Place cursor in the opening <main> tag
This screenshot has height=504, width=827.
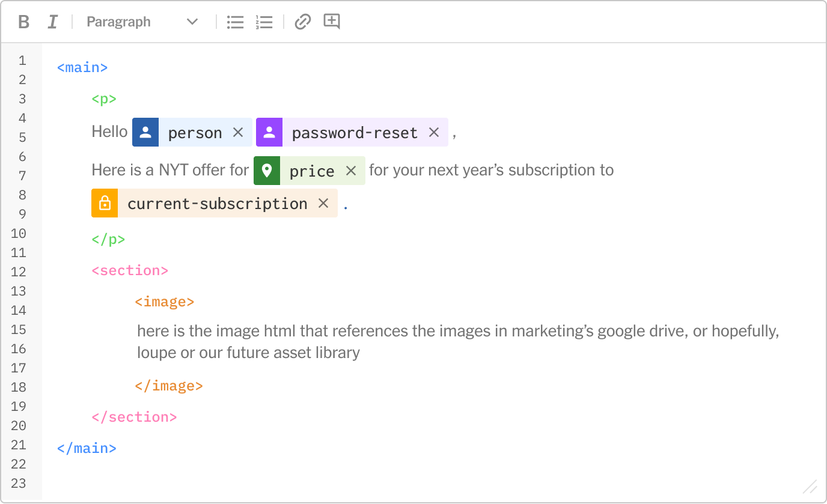(x=82, y=67)
